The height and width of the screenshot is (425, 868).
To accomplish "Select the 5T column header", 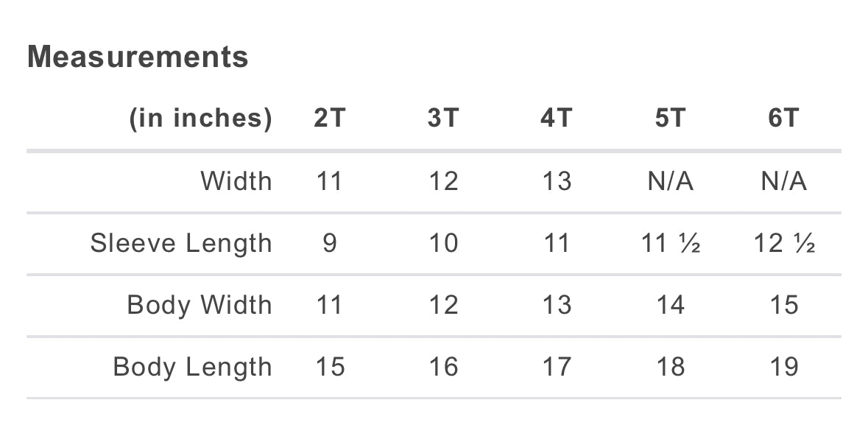I will tap(671, 118).
